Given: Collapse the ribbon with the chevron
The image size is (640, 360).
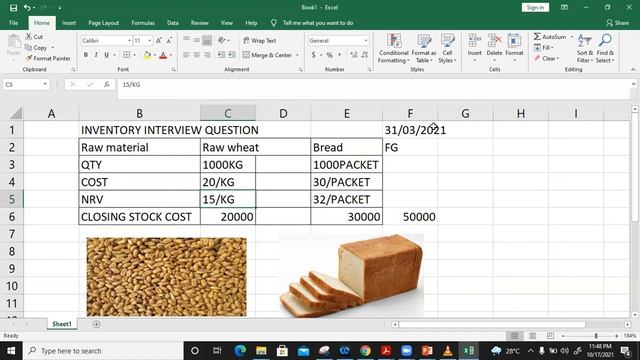Looking at the screenshot, I should coord(633,69).
